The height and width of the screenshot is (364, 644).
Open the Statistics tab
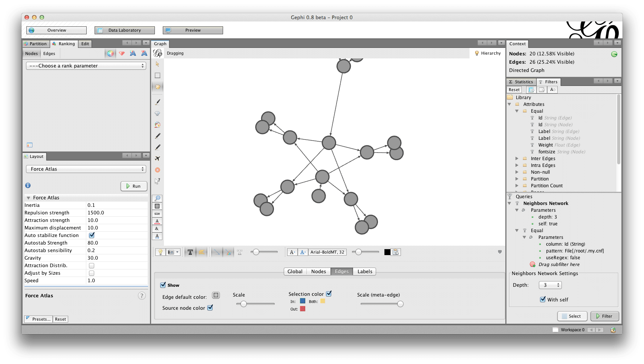pyautogui.click(x=521, y=82)
